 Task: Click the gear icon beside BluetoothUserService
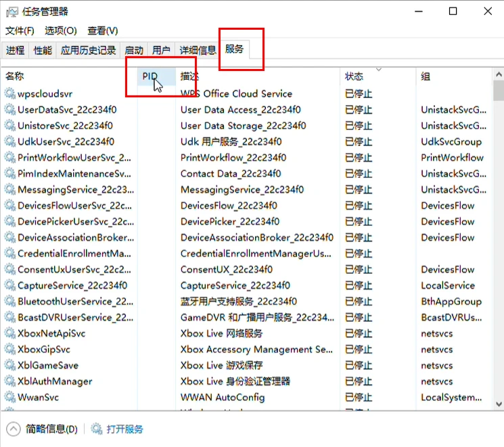(x=9, y=301)
